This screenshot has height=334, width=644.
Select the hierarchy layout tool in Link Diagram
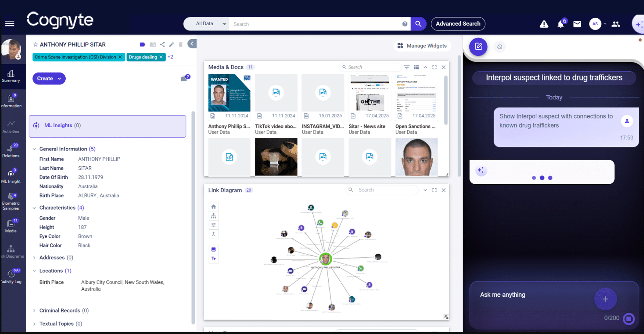pyautogui.click(x=214, y=215)
